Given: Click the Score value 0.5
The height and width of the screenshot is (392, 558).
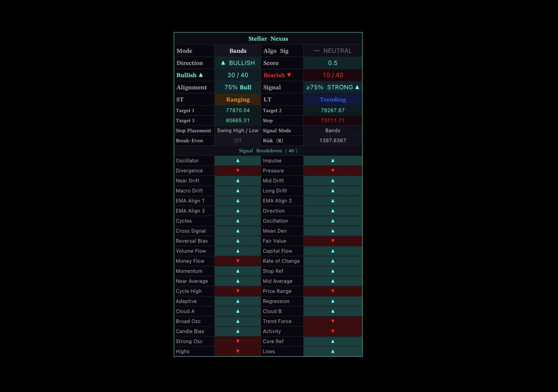Looking at the screenshot, I should (333, 63).
